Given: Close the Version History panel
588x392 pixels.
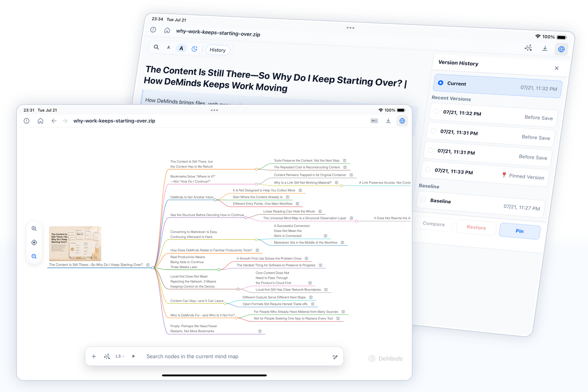Looking at the screenshot, I should (556, 68).
